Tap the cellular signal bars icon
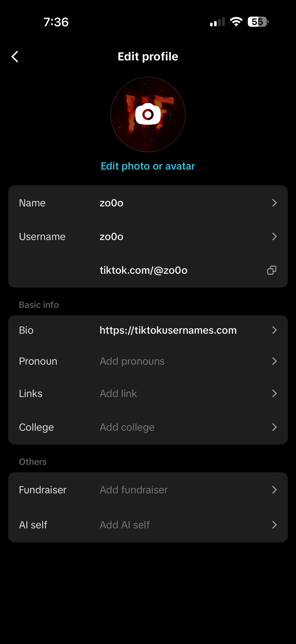 pyautogui.click(x=217, y=22)
